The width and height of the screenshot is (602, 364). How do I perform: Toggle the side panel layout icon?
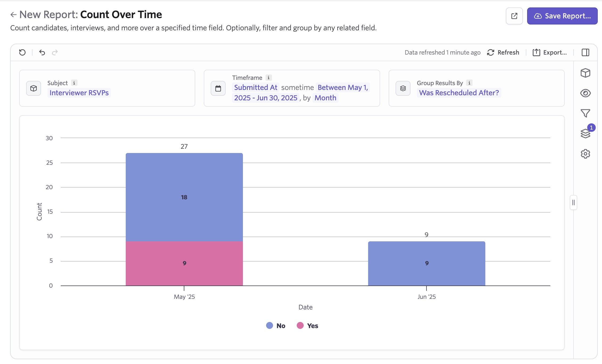tap(585, 52)
